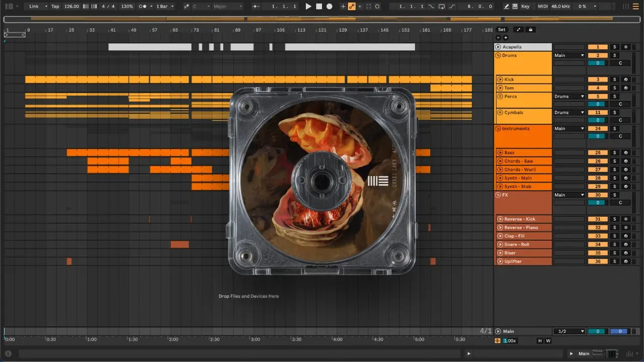644x362 pixels.
Task: Adjust the Drums group pan value C
Action: point(620,63)
